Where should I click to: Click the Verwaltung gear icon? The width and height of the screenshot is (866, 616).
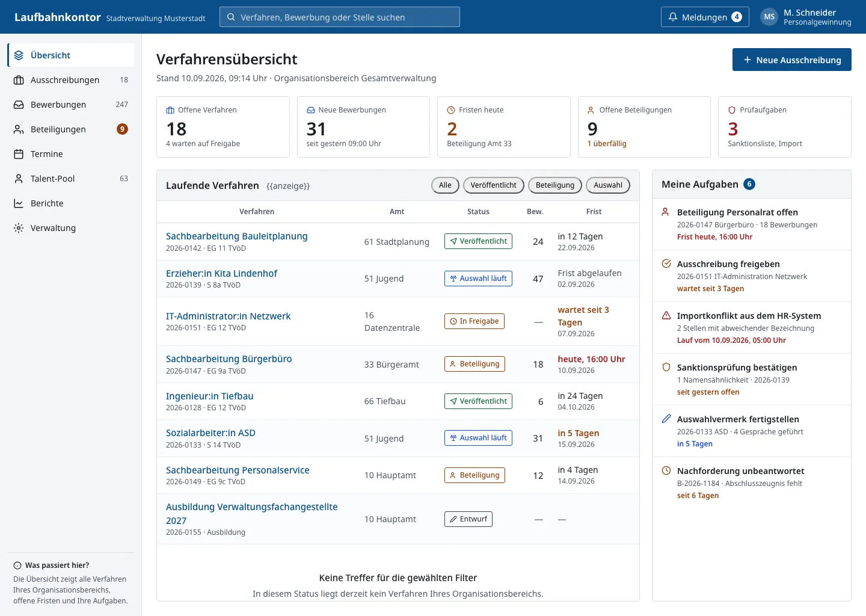pos(19,228)
